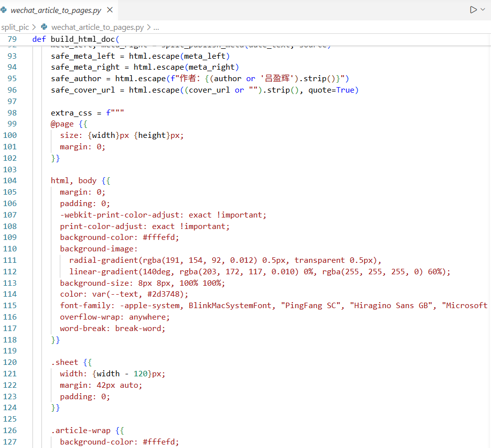Click line number 126 in gutter
Image resolution: width=491 pixels, height=448 pixels.
point(10,431)
